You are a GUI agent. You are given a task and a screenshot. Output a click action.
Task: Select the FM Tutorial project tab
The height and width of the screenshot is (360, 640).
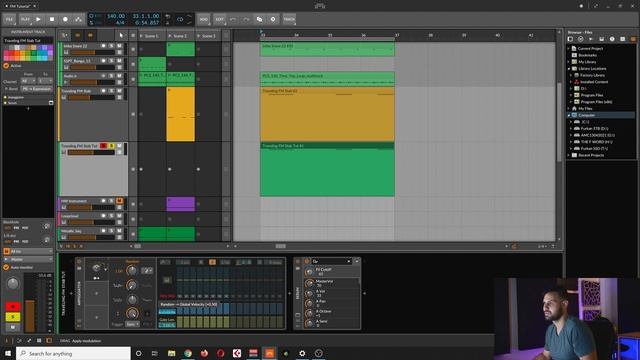[x=20, y=6]
